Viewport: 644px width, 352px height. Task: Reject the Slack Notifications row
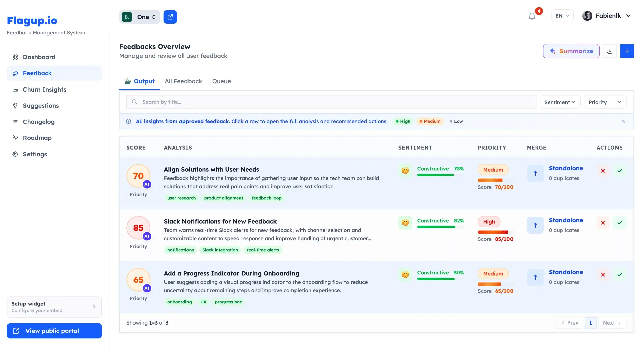[x=603, y=223]
